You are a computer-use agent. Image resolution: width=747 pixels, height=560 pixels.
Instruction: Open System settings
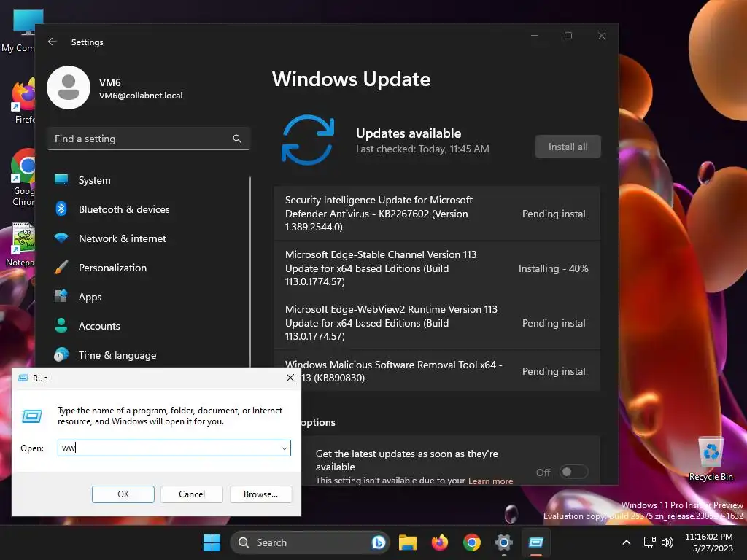click(150, 180)
